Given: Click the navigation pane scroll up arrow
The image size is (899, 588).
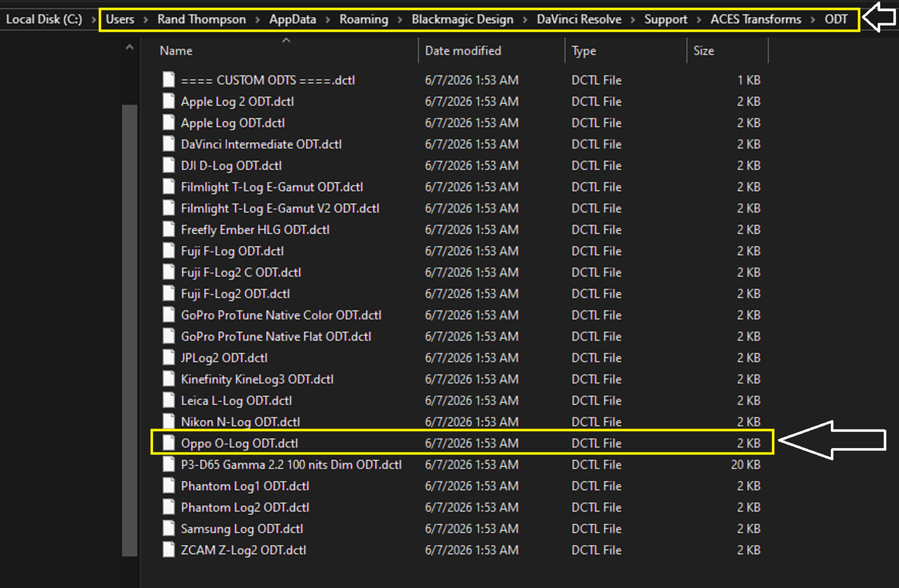Looking at the screenshot, I should pyautogui.click(x=129, y=48).
